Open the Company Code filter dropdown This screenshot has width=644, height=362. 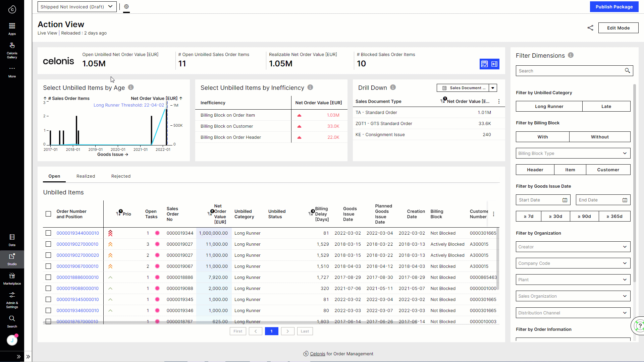click(573, 263)
